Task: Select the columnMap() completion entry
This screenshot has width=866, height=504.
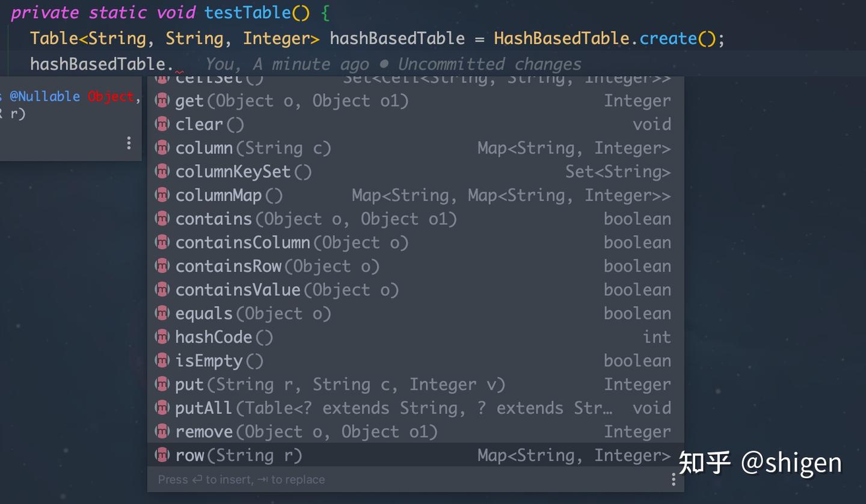Action: [229, 196]
